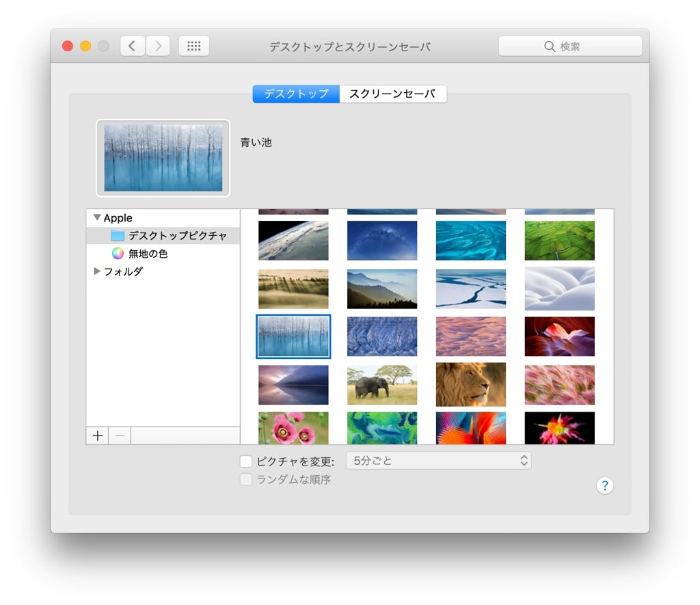This screenshot has width=700, height=605.
Task: Choose the elephant wallpaper thumbnail
Action: click(x=382, y=385)
